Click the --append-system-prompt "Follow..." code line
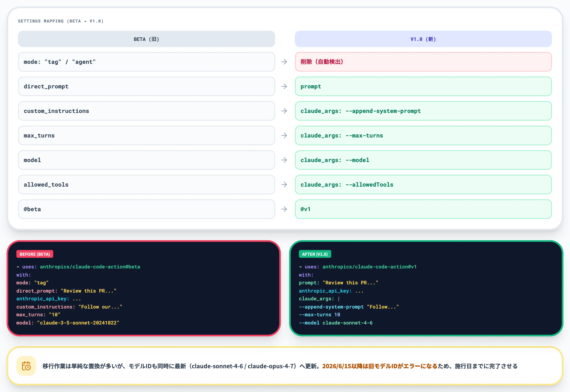Image resolution: width=570 pixels, height=392 pixels. [349, 307]
